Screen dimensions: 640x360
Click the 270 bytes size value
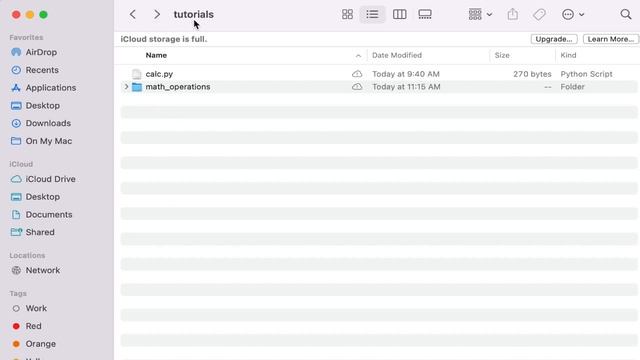pyautogui.click(x=532, y=74)
